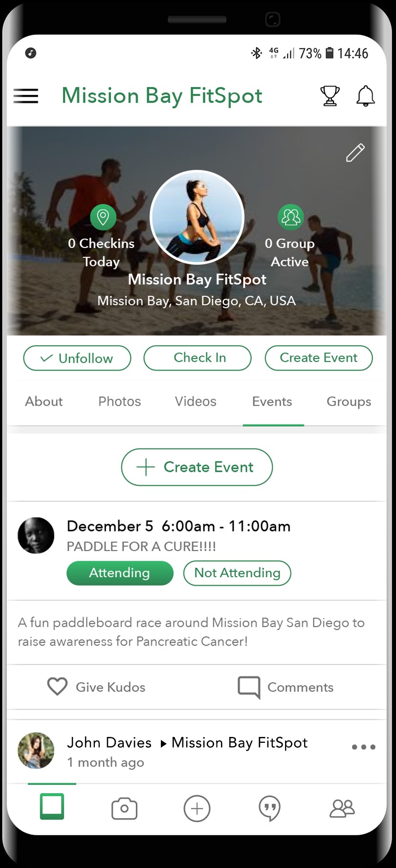Open the three-dot menu on John Davies post

[x=364, y=747]
